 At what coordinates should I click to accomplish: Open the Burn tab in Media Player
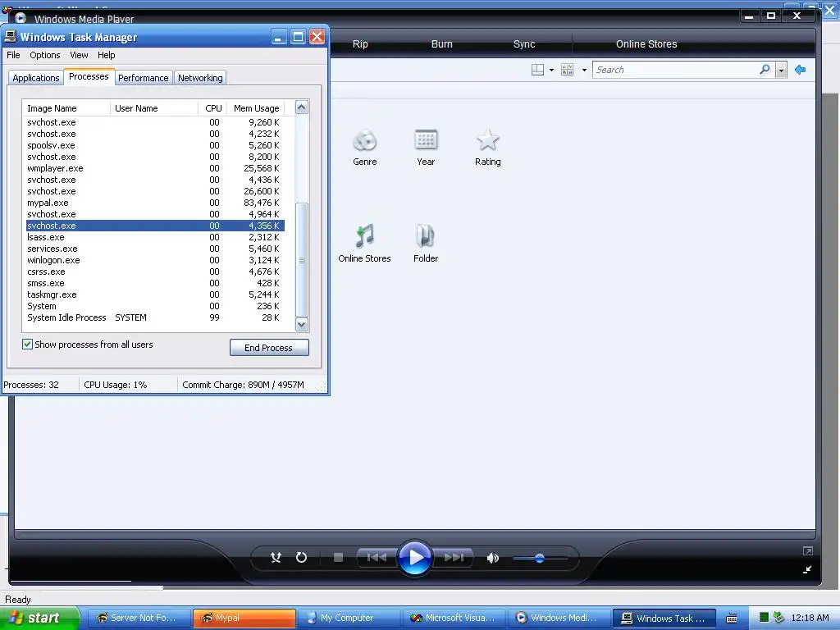[442, 44]
